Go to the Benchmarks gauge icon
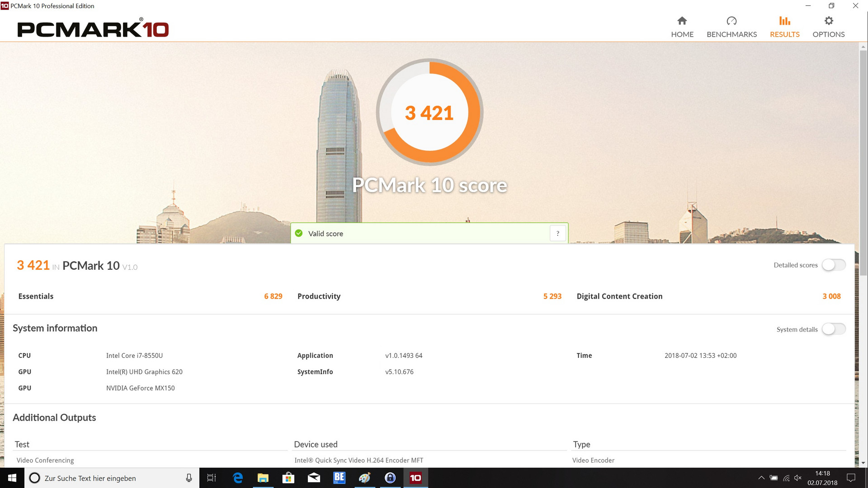The width and height of the screenshot is (868, 488). [x=731, y=21]
